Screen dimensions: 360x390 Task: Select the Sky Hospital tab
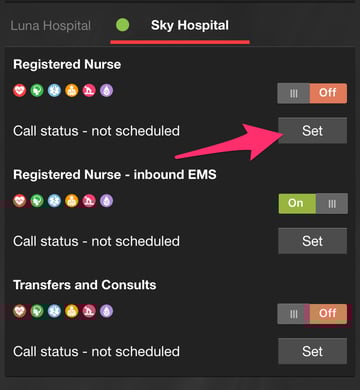tap(190, 25)
